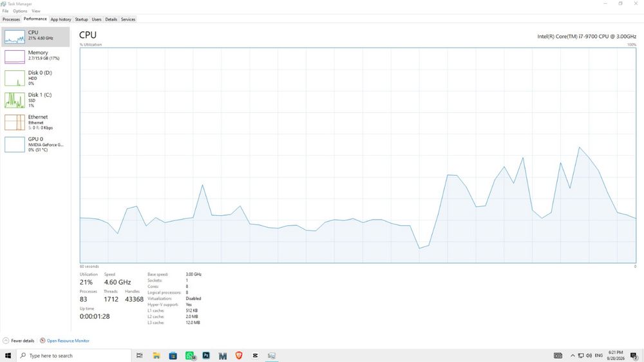Click the Intel Core i7-9700 CPU name

[x=587, y=37]
